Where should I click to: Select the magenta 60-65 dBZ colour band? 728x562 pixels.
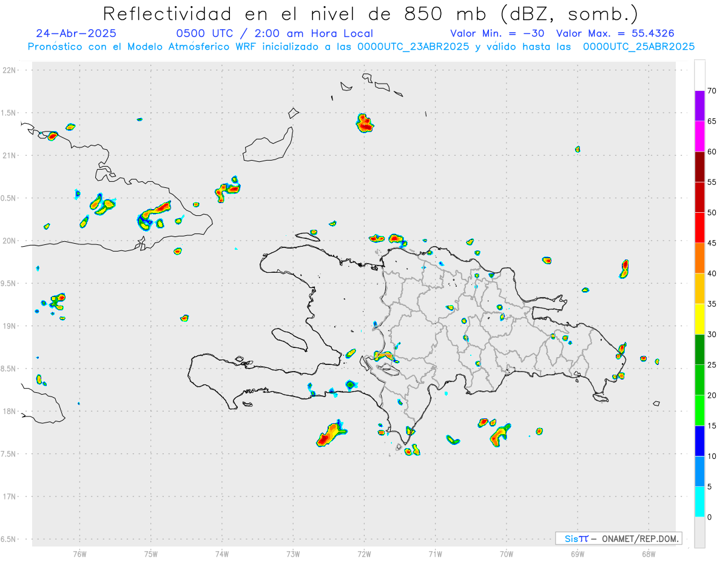pos(699,136)
